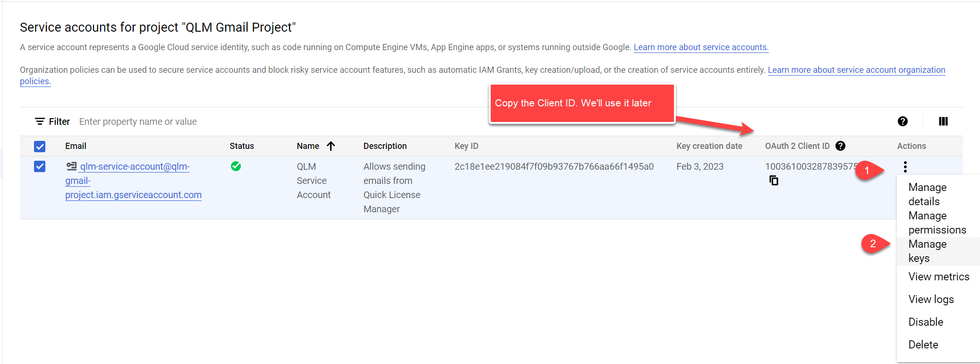Screen dimensions: 980x364
Task: Click the Service accounts for project heading
Action: tap(158, 27)
